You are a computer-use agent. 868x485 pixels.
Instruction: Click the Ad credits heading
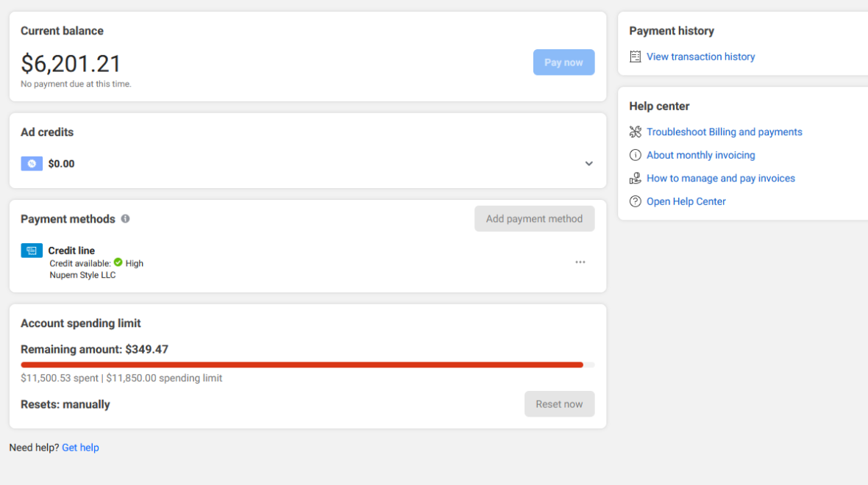pos(47,132)
